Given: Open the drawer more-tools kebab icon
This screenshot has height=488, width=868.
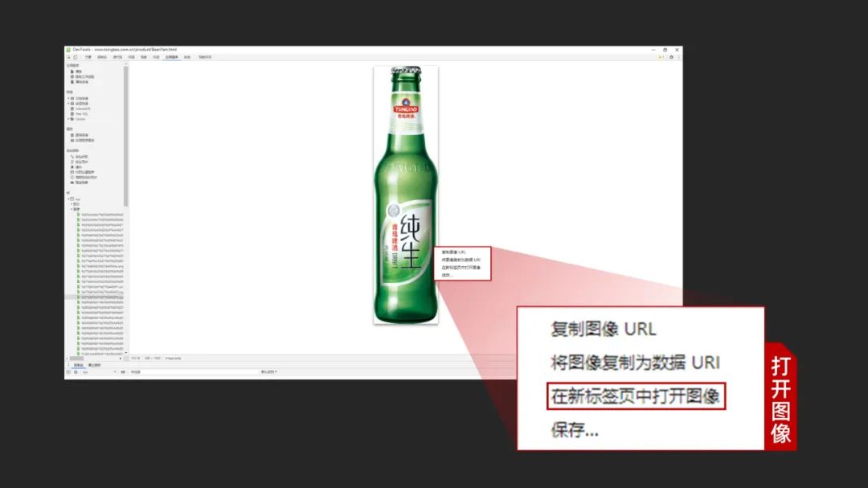Looking at the screenshot, I should pyautogui.click(x=68, y=365).
